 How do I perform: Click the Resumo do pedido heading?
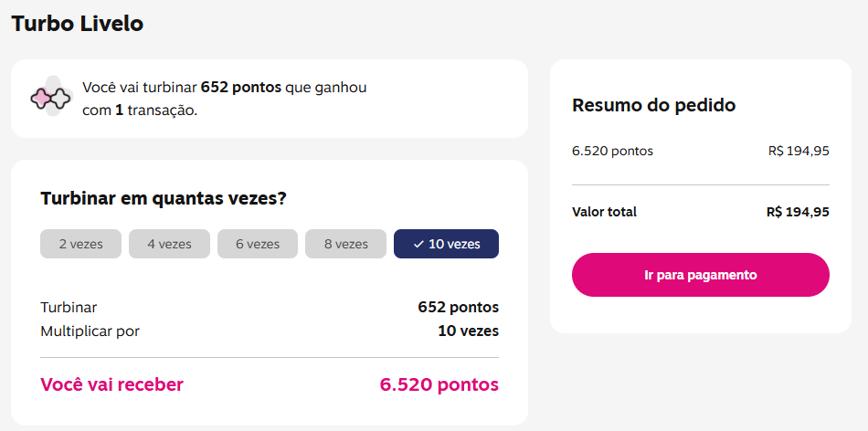pos(653,105)
